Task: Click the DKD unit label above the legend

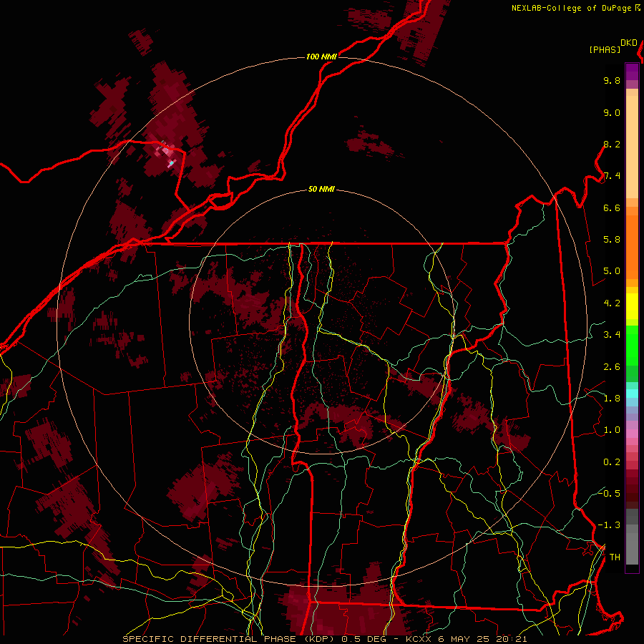Action: coord(629,43)
